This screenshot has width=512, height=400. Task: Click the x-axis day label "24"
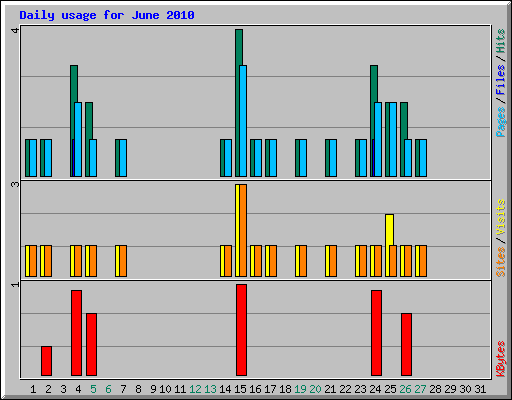pyautogui.click(x=375, y=389)
